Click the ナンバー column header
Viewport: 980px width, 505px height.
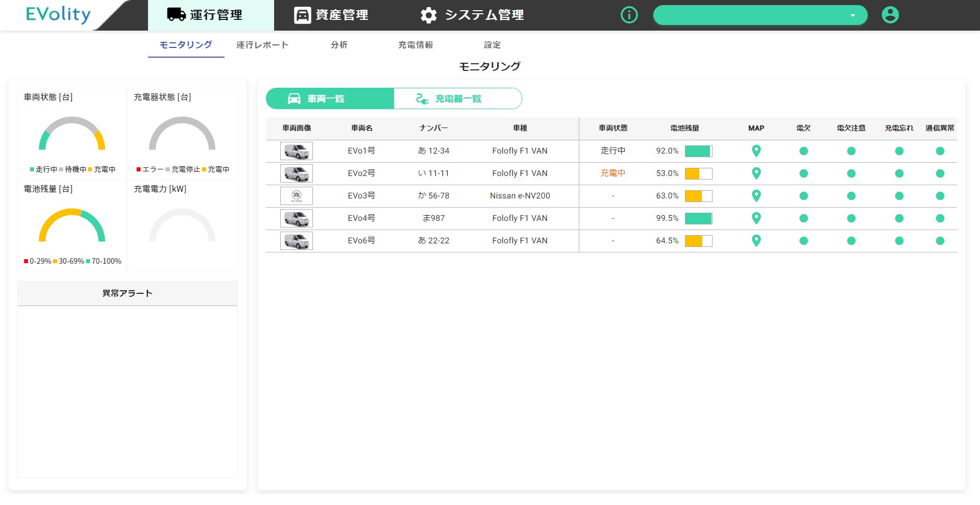[x=433, y=128]
